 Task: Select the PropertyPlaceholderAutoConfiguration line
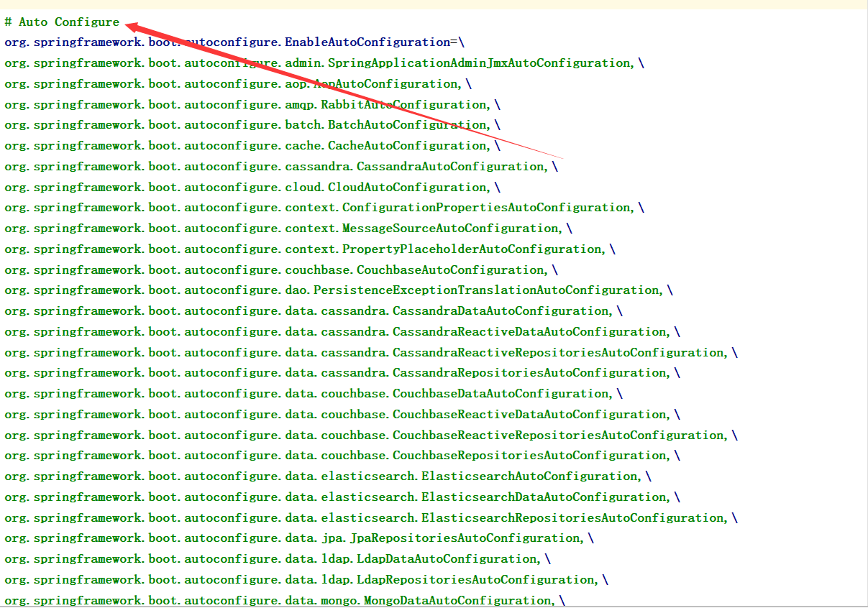coord(310,249)
